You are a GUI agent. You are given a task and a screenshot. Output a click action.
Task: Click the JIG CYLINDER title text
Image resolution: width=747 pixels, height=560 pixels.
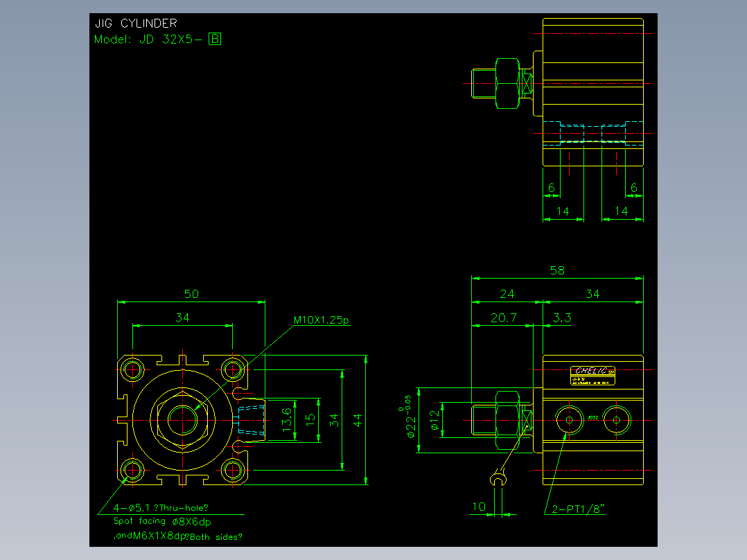click(136, 23)
